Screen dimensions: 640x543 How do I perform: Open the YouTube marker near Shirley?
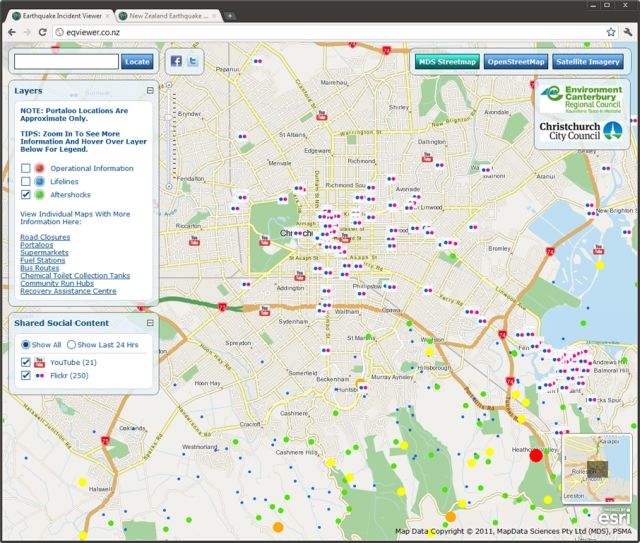pyautogui.click(x=322, y=115)
